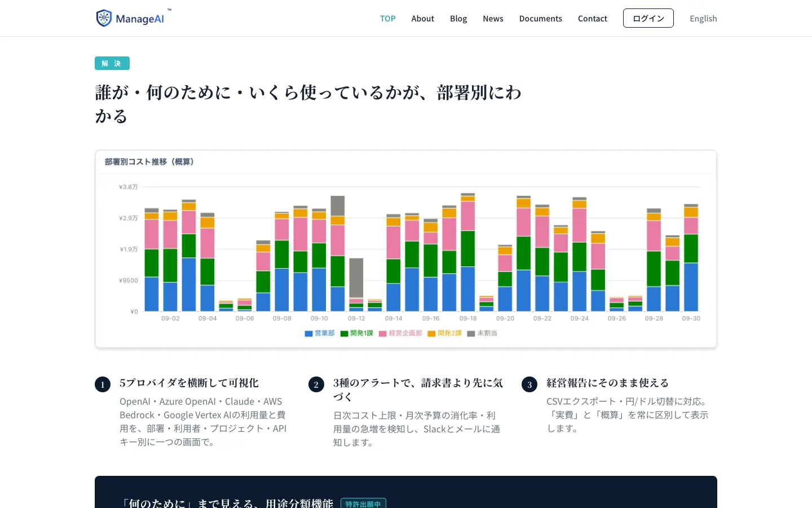Click the paragraph starting CSVエクスポート

[x=628, y=415]
